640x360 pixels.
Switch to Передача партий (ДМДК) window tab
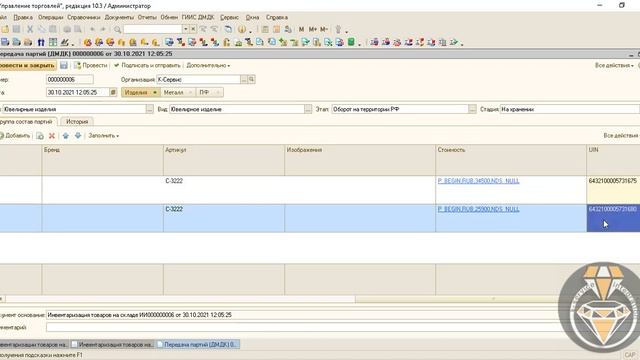[198, 344]
